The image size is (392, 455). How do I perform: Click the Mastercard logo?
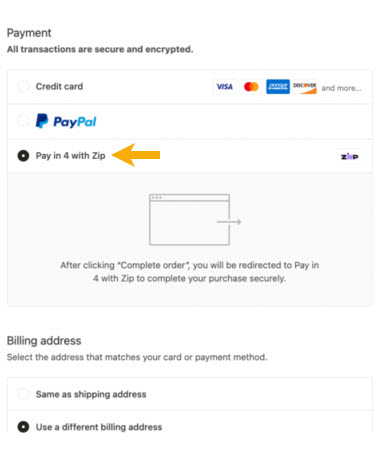(251, 87)
